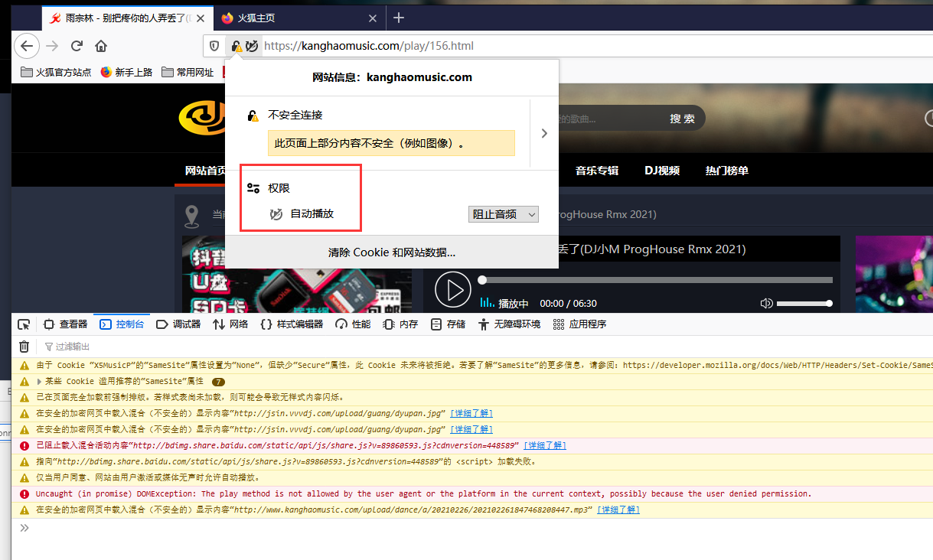Image resolution: width=933 pixels, height=560 pixels.
Task: Go back using the browser back arrow
Action: click(x=27, y=46)
